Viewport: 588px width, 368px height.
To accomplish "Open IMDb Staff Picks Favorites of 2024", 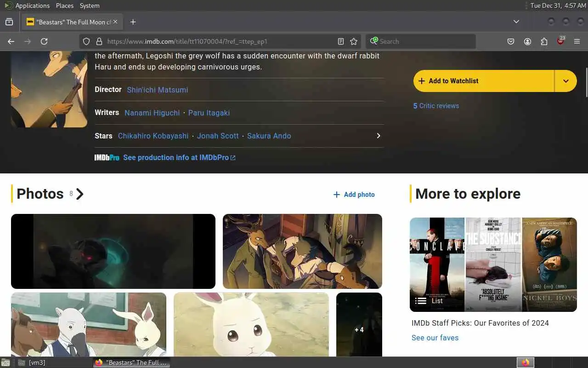I will (480, 323).
